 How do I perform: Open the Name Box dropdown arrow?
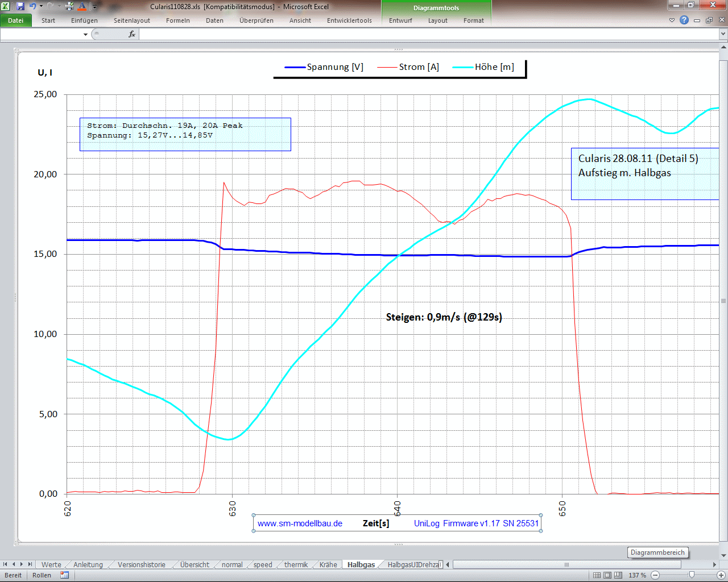[x=85, y=34]
